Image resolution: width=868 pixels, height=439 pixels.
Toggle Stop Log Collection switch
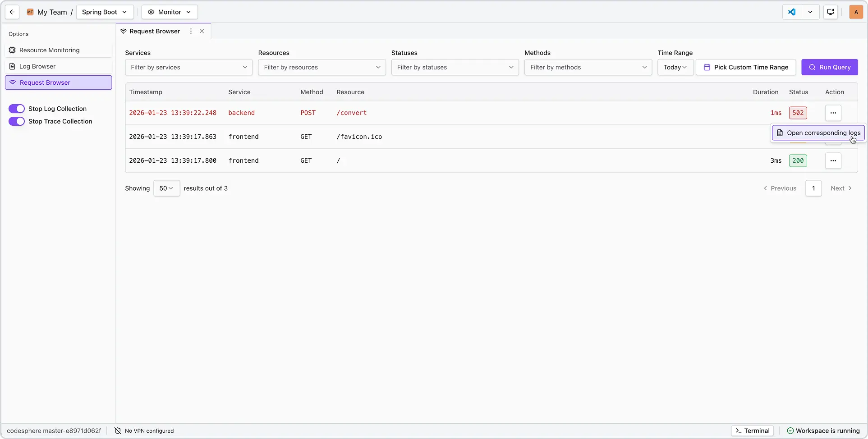click(x=17, y=109)
